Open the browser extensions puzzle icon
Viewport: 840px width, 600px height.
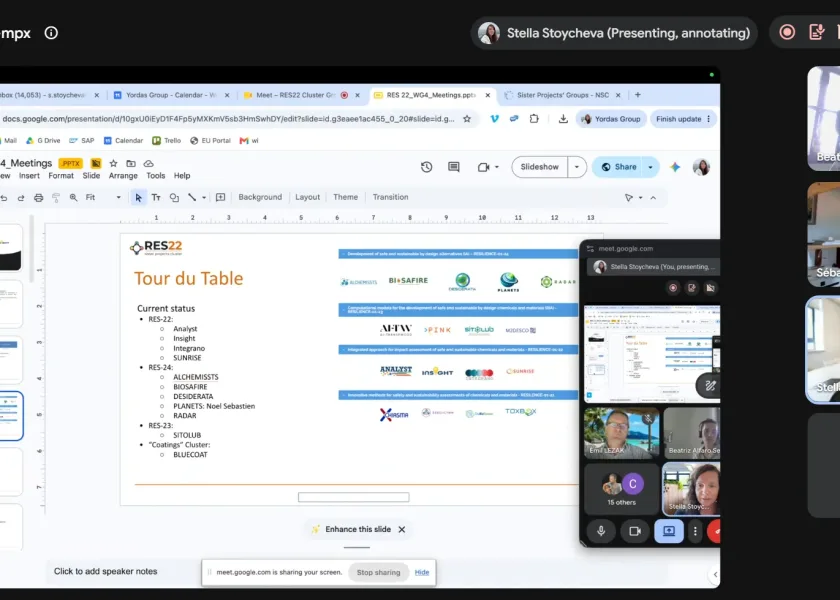[x=534, y=118]
